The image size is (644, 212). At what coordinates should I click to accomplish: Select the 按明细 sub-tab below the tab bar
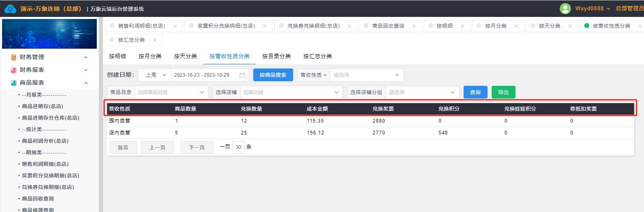(117, 56)
